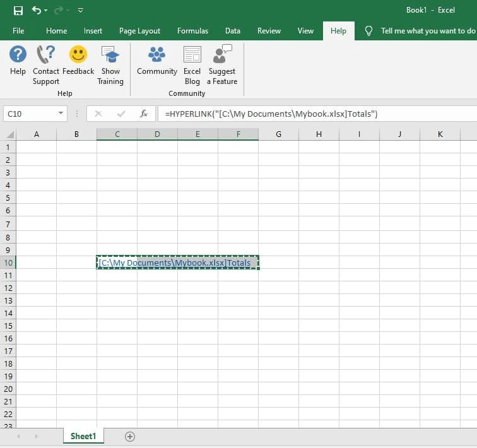Select the Sheet1 worksheet tab
Screen dimensions: 477x448
click(x=83, y=436)
